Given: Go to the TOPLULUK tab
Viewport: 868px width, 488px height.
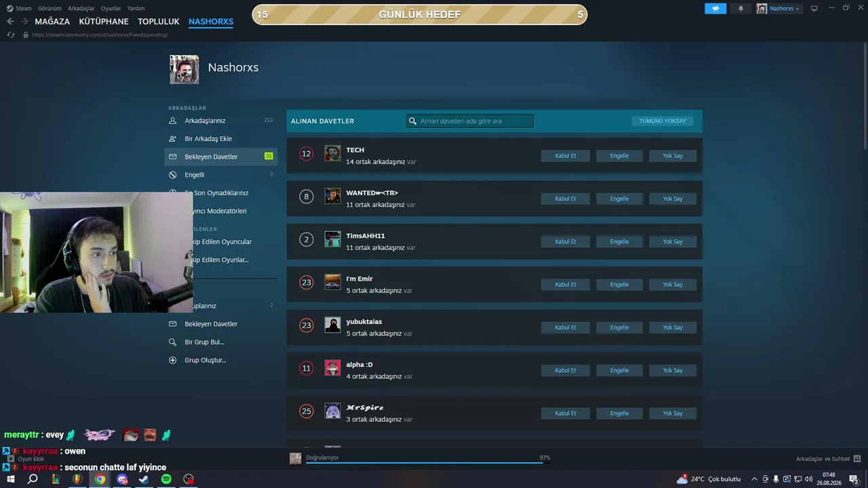Looking at the screenshot, I should [159, 22].
